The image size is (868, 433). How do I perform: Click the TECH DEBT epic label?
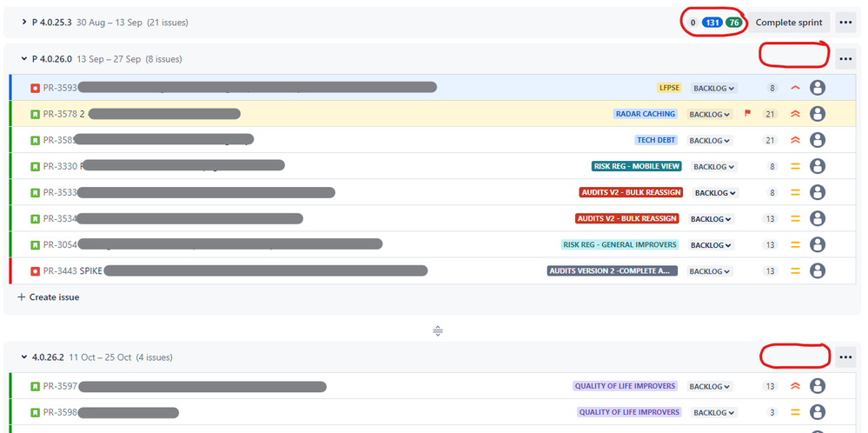(656, 140)
